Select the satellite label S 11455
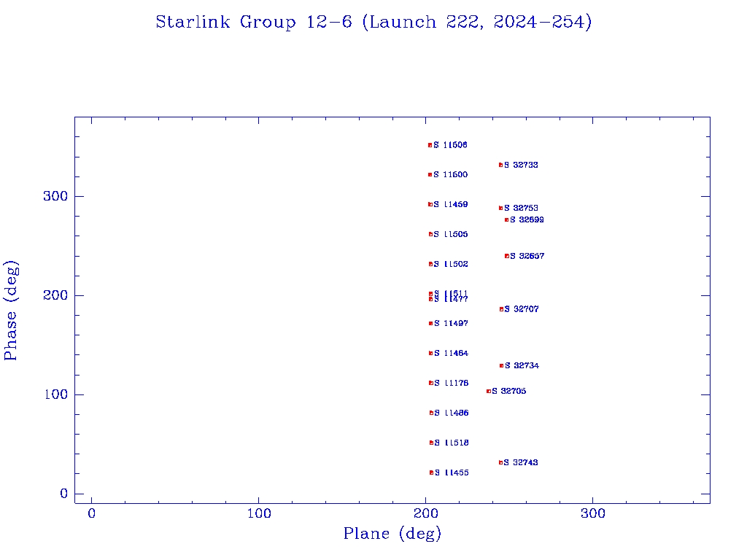 [452, 472]
